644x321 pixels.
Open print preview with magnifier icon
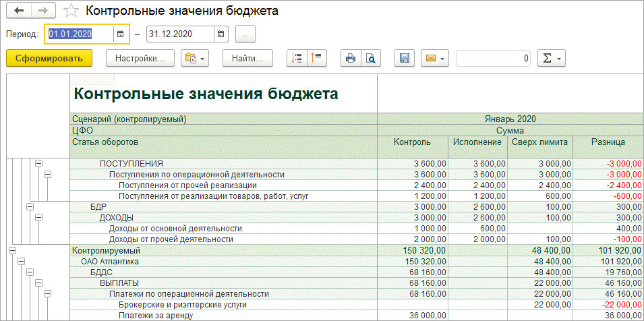pos(370,59)
